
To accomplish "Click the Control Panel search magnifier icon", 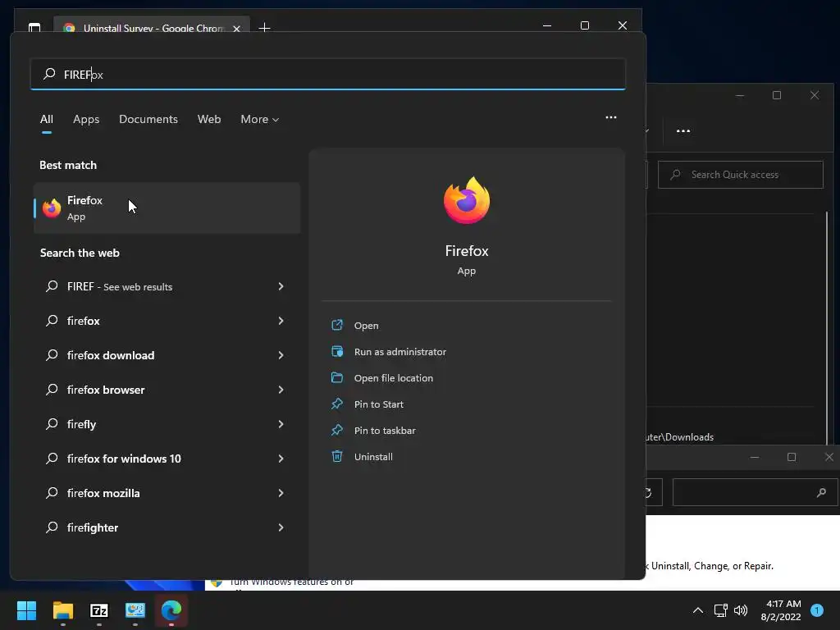I will coord(821,492).
